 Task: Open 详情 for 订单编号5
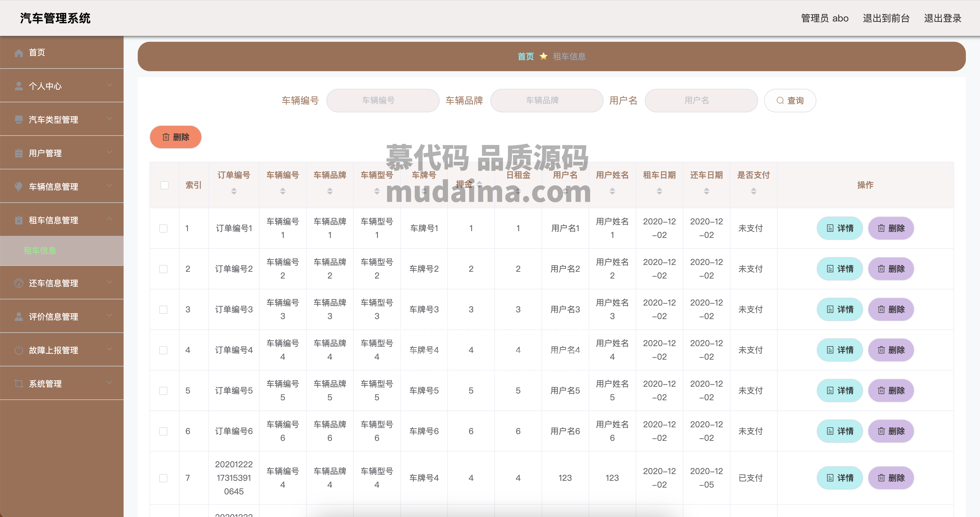(840, 391)
